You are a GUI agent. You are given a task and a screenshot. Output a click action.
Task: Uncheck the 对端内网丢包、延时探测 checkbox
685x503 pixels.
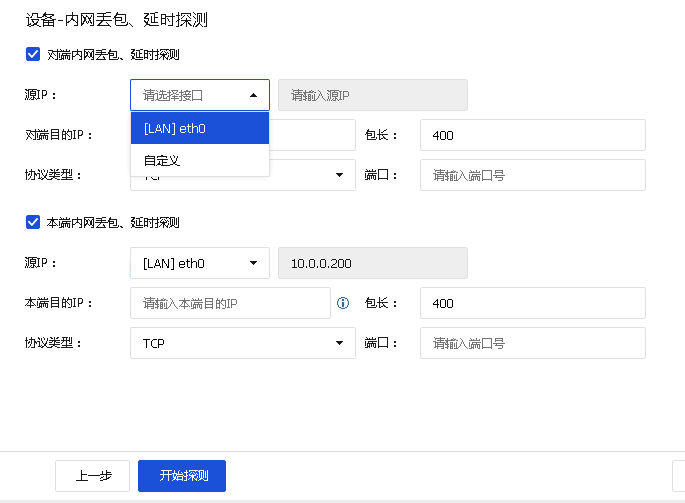[x=33, y=55]
